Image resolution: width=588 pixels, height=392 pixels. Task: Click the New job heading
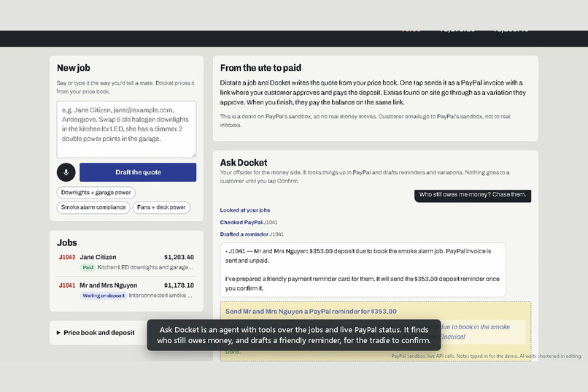point(74,68)
